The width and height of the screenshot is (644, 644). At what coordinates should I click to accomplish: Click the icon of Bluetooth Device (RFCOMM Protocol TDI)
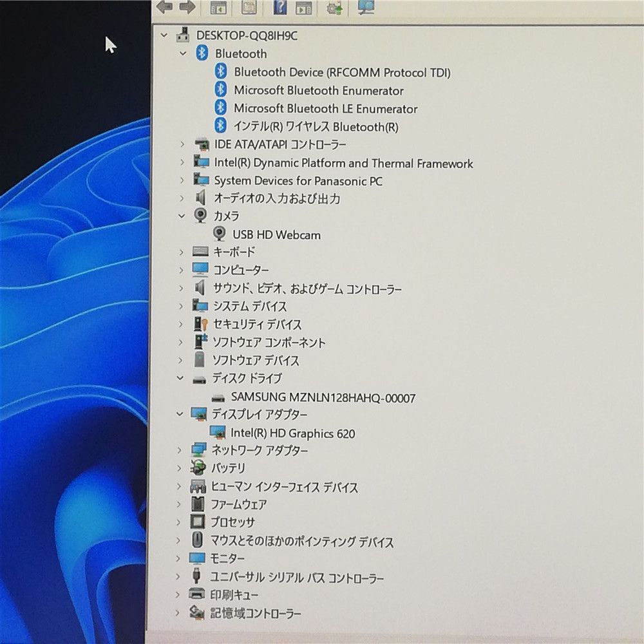tap(221, 71)
